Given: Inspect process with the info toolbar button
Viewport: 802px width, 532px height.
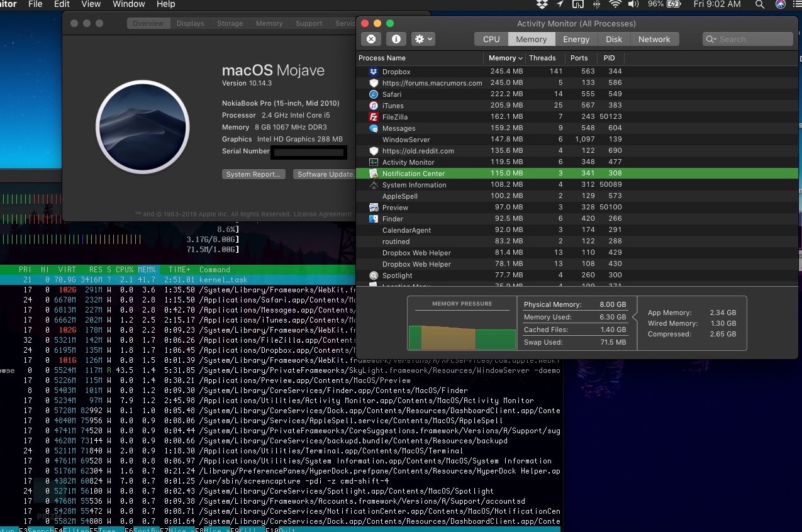Looking at the screenshot, I should pyautogui.click(x=396, y=39).
